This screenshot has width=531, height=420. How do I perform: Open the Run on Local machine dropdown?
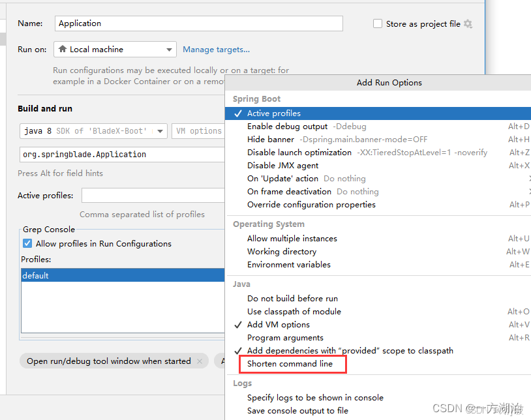[115, 50]
